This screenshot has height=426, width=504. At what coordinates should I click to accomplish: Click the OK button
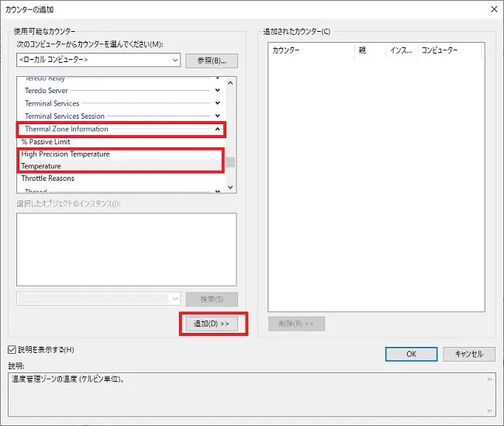pos(411,355)
